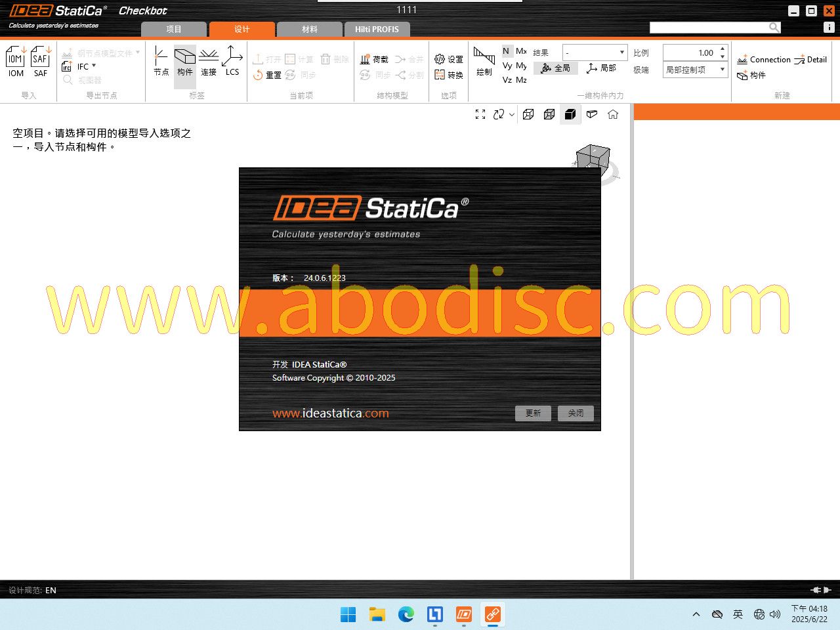The width and height of the screenshot is (840, 630).
Task: Click the search box in title bar
Action: 709,27
